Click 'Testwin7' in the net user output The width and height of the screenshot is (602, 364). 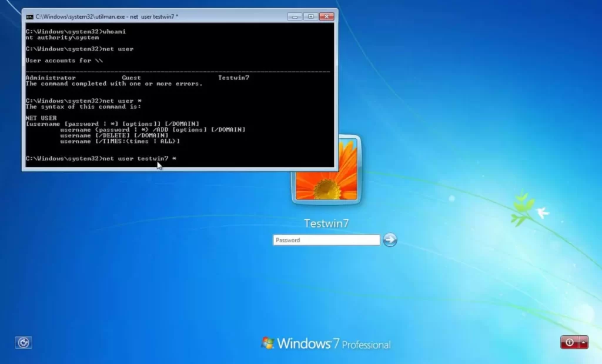point(233,78)
